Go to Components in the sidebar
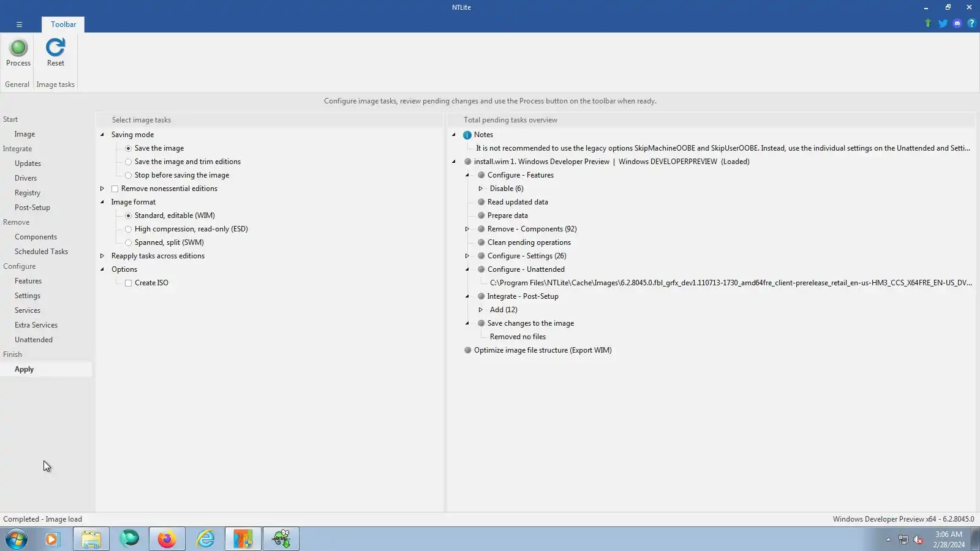Screen dimensions: 980x551 (36, 237)
